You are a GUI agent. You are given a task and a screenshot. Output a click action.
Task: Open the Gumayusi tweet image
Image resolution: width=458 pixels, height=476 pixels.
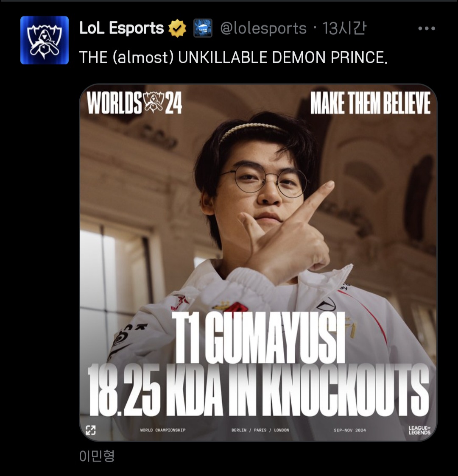point(258,263)
